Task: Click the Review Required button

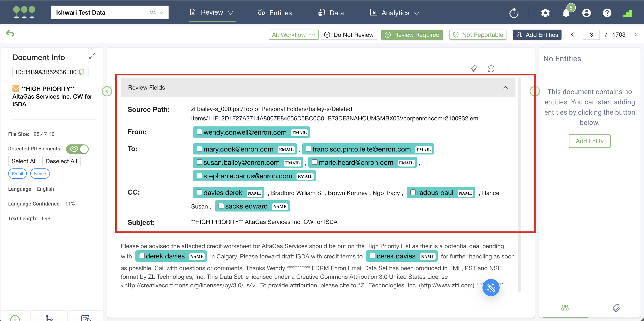Action: [412, 35]
